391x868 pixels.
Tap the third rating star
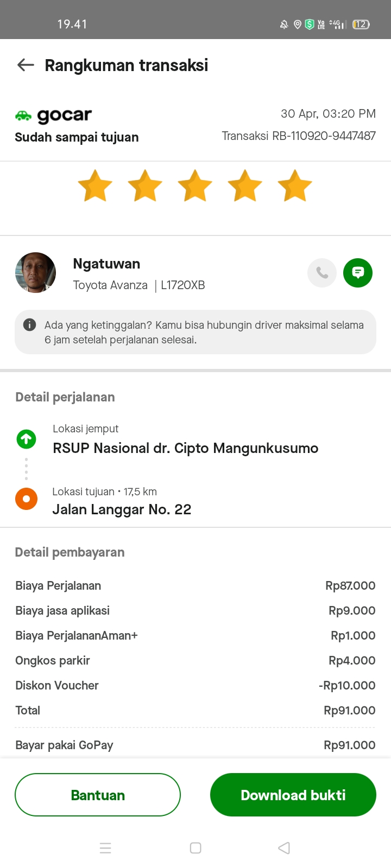tap(195, 186)
